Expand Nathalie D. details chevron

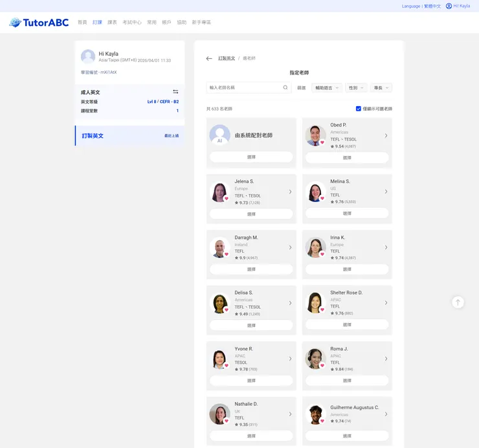point(290,414)
